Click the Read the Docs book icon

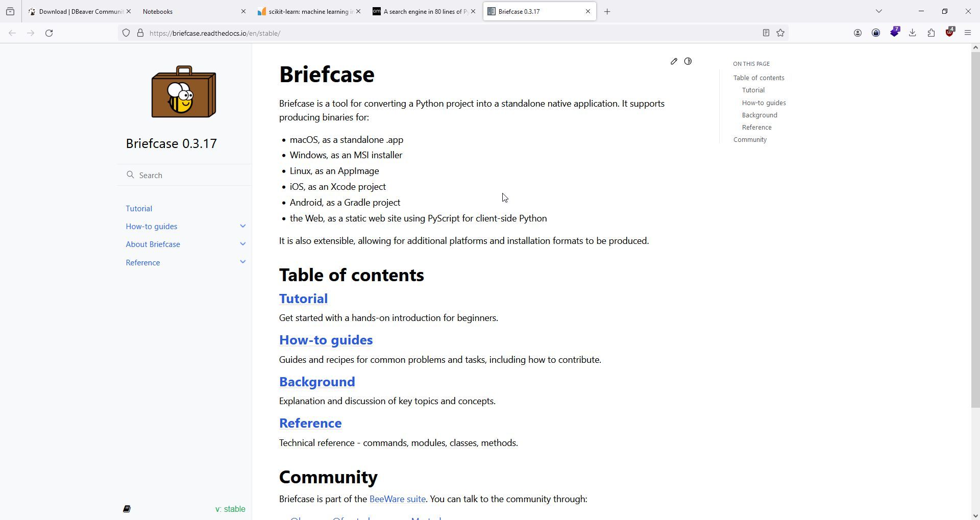point(127,509)
